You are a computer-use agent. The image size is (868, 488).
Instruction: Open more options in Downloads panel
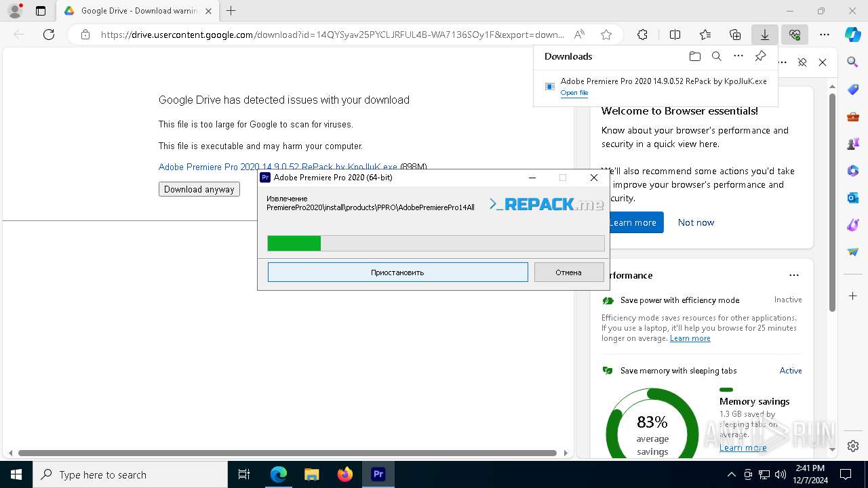tap(738, 56)
